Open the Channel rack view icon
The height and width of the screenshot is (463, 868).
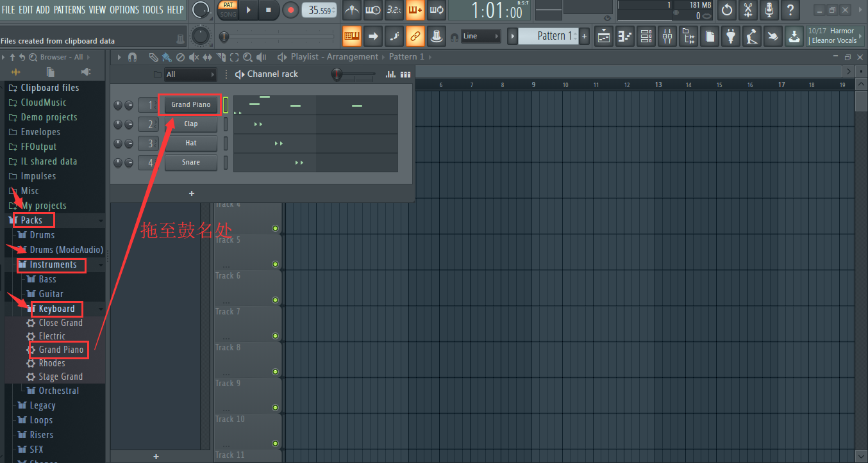tap(646, 36)
